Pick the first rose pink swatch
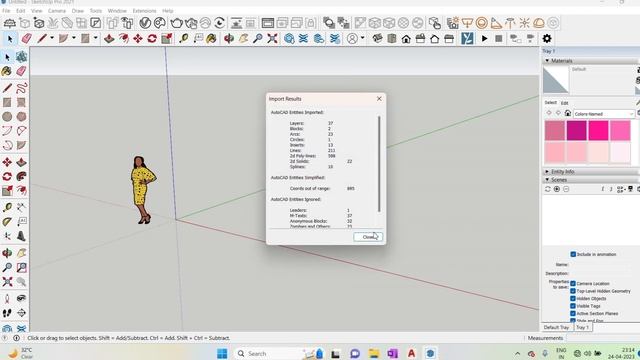The height and width of the screenshot is (360, 640). (x=555, y=131)
